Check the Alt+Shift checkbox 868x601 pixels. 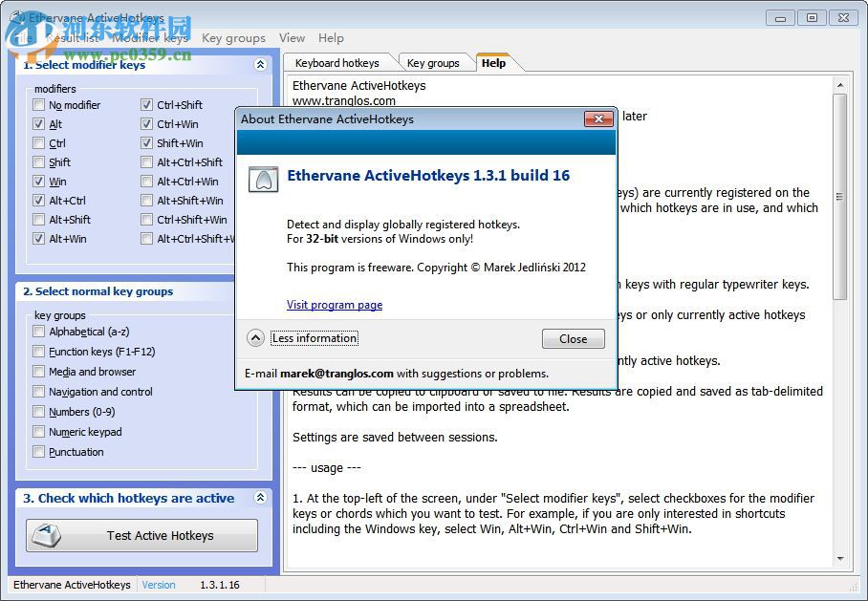click(39, 219)
